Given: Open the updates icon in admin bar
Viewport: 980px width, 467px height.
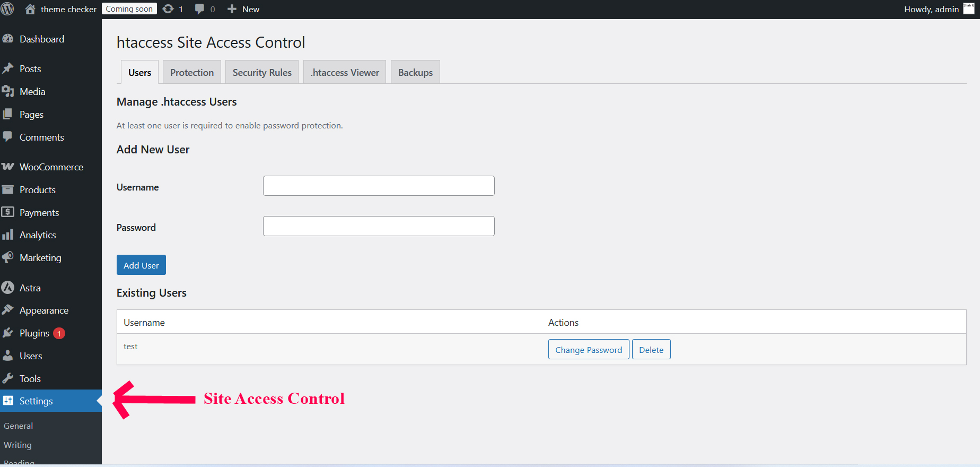Looking at the screenshot, I should click(168, 9).
